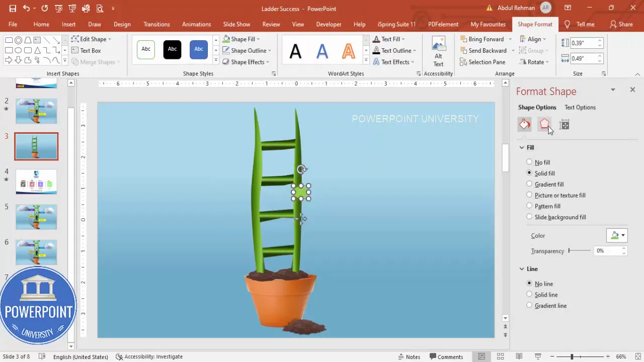644x362 pixels.
Task: Click blue WordArt style A
Action: [x=322, y=50]
